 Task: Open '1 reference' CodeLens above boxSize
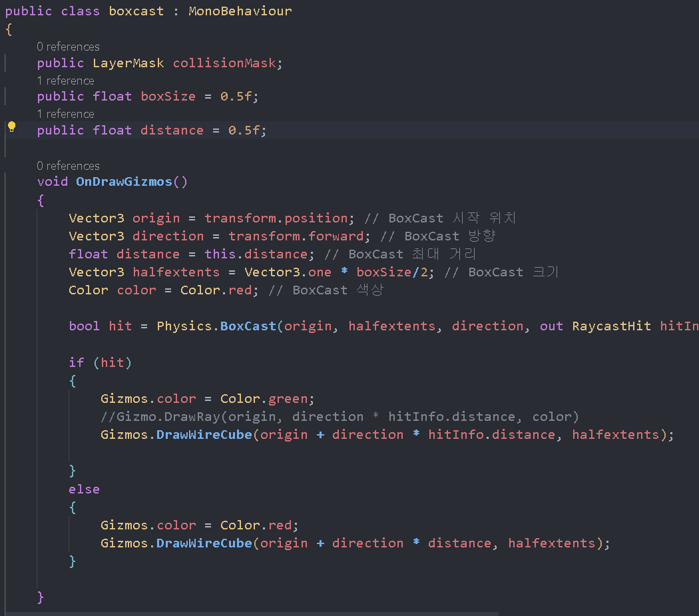65,81
